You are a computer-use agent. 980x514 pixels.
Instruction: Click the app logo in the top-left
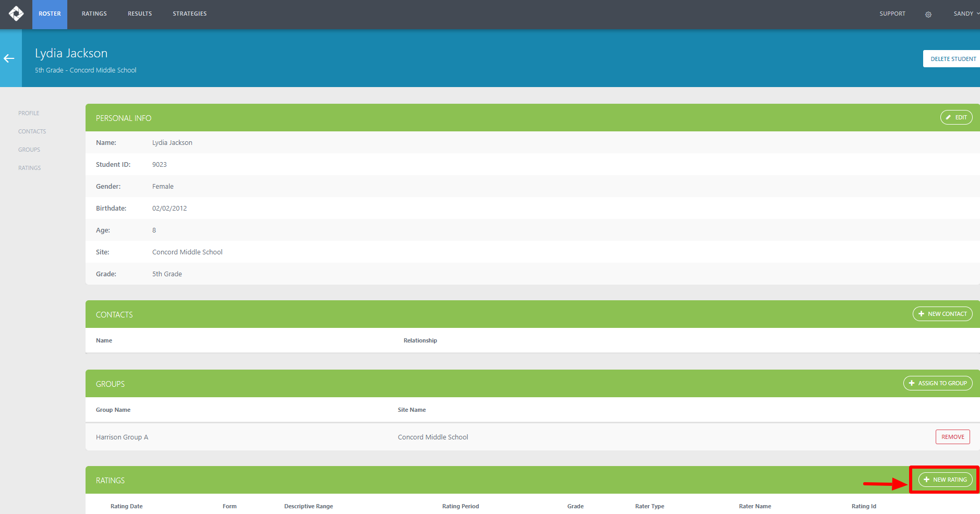(x=16, y=14)
